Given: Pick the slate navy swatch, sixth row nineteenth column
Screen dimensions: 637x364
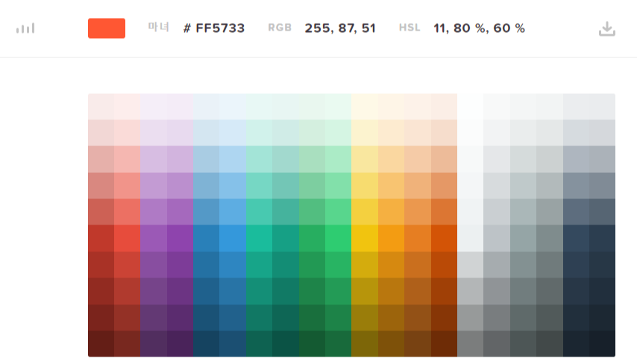Looking at the screenshot, I should coord(576,239).
